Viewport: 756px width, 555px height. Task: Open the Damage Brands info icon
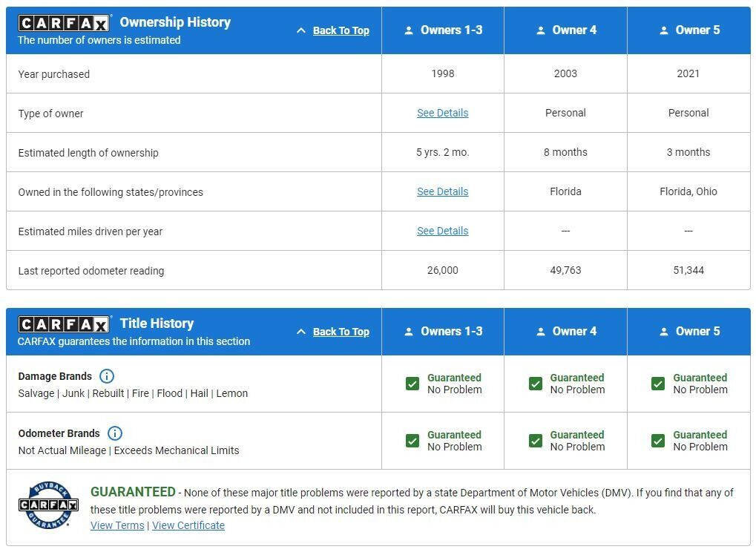pyautogui.click(x=107, y=376)
